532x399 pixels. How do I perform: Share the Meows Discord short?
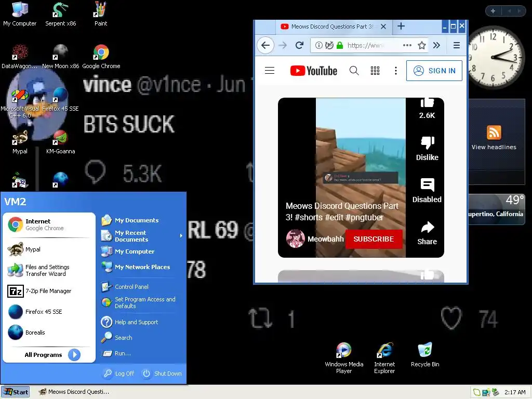(x=427, y=233)
